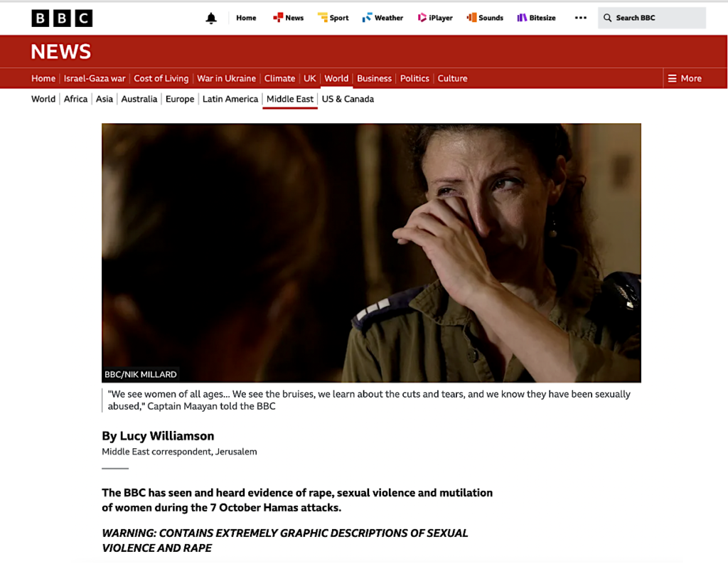Expand the More hamburger menu

pyautogui.click(x=685, y=78)
